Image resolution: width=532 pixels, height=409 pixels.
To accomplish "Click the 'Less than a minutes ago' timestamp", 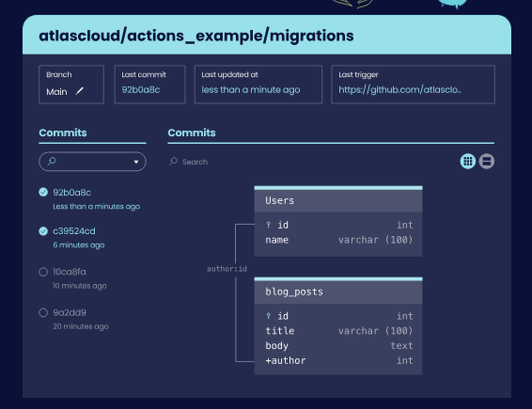I will [x=96, y=207].
